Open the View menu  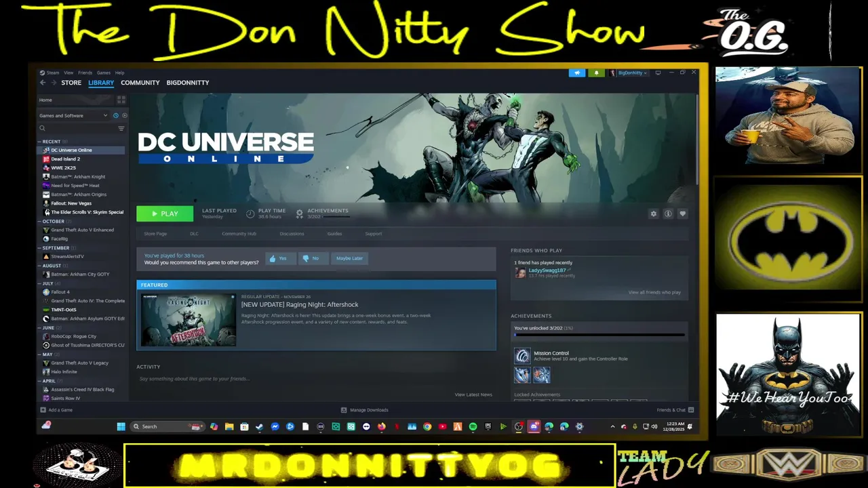pyautogui.click(x=68, y=73)
